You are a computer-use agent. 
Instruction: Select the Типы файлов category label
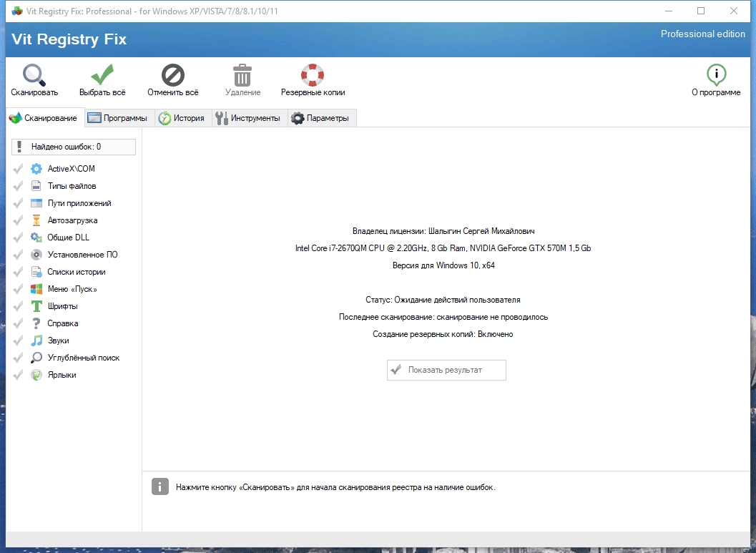tap(72, 186)
